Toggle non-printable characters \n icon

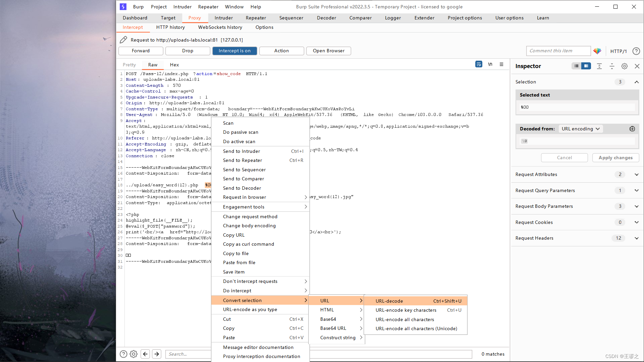490,64
